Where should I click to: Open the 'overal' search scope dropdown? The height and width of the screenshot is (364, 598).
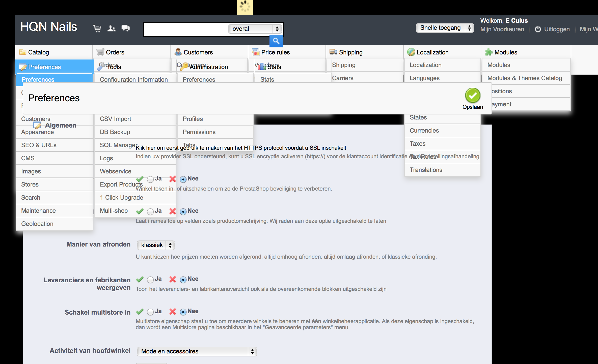pos(255,29)
